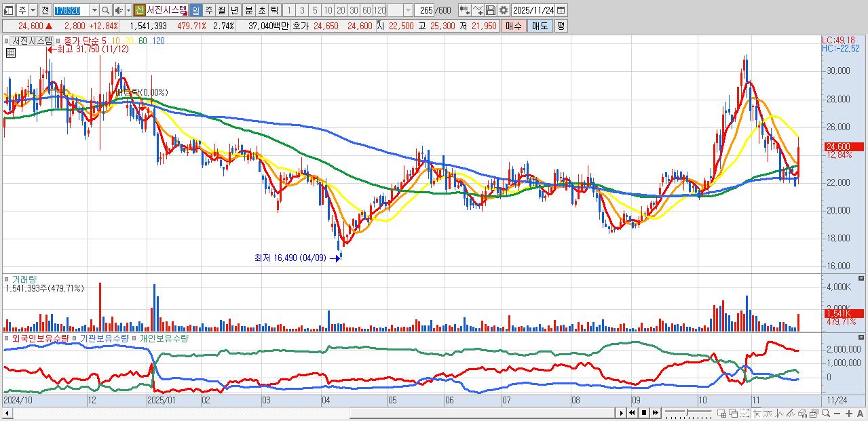Viewport: 868px width, 421px height.
Task: Select interval 1 button
Action: point(289,10)
